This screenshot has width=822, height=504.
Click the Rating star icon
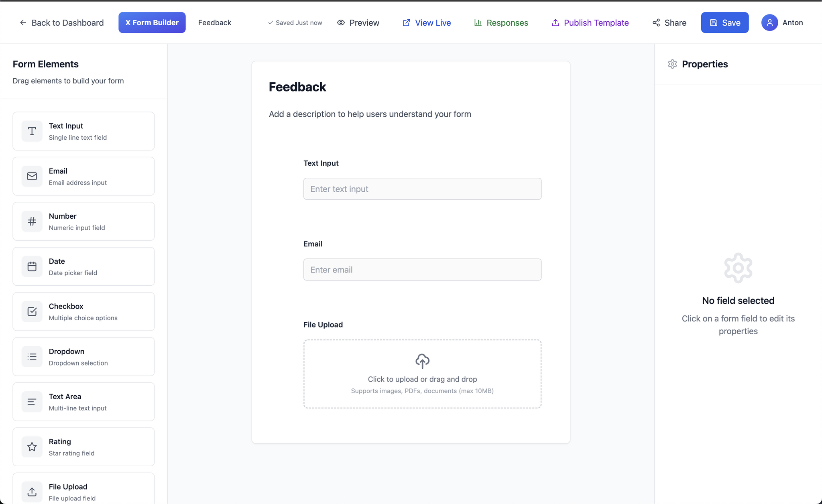(x=32, y=447)
